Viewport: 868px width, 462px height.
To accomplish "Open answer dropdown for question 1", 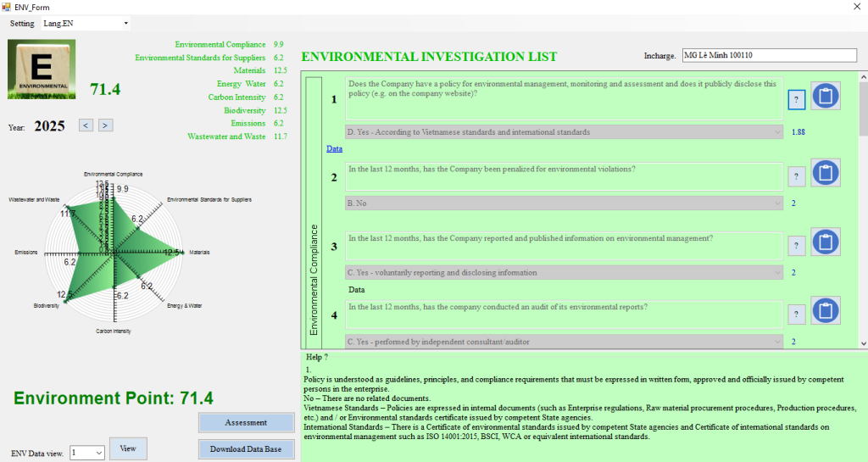I will click(564, 132).
